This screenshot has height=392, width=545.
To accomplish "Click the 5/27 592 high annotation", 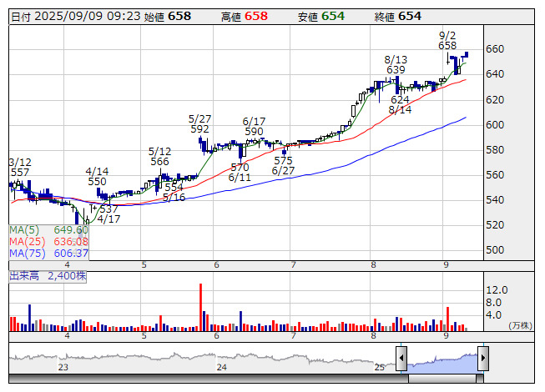I will [x=199, y=124].
